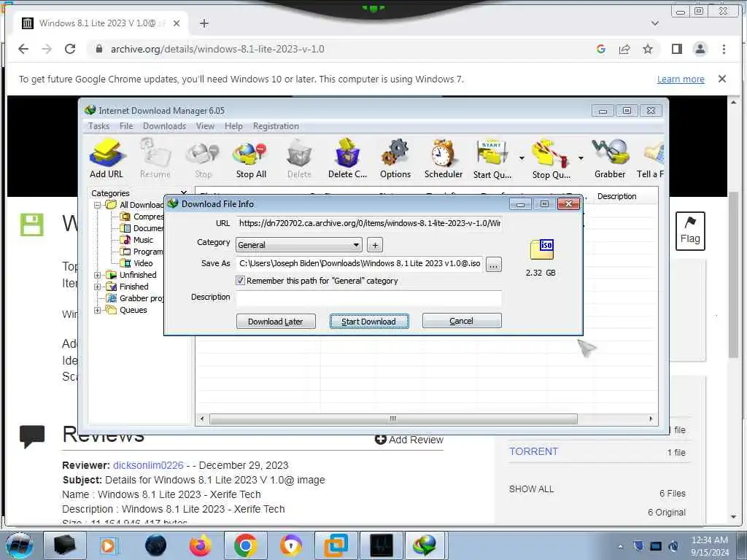Click the URL field in Download File Info
747x560 pixels.
pos(368,223)
